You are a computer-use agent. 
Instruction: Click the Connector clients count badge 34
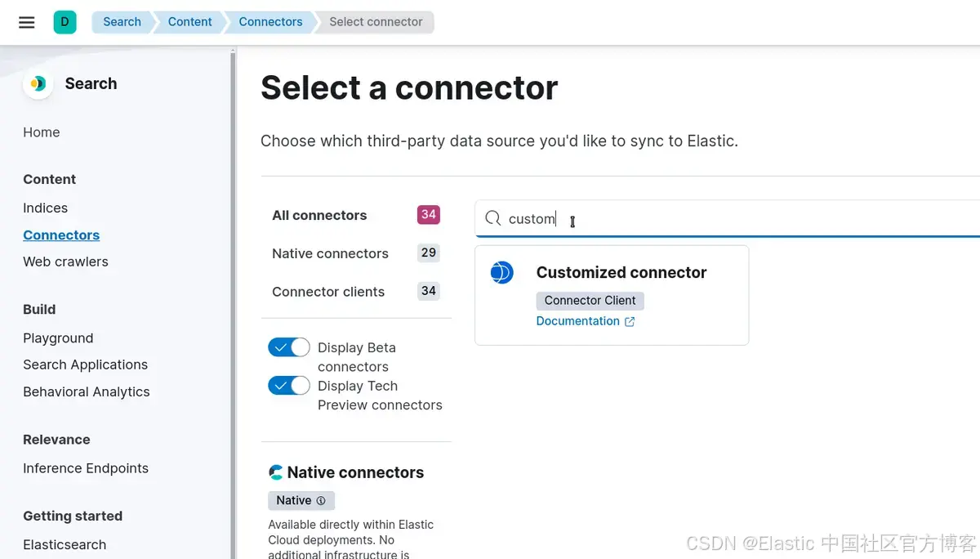coord(429,291)
